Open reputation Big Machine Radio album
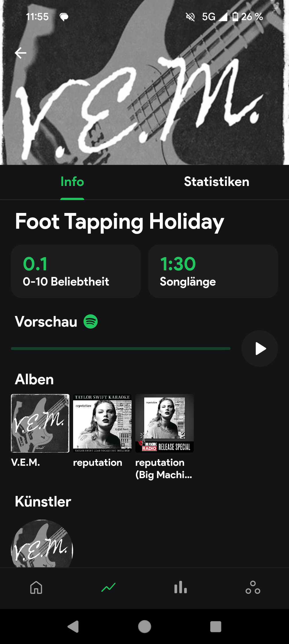The image size is (289, 644). point(165,423)
